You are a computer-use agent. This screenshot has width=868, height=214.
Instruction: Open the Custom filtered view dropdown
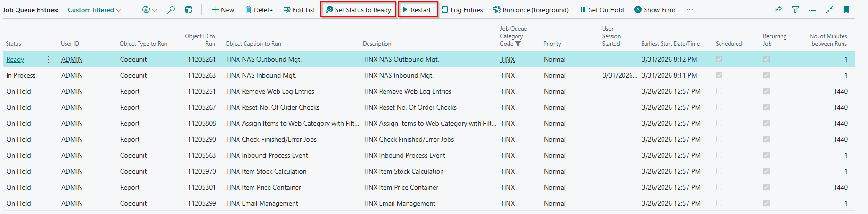pos(94,10)
